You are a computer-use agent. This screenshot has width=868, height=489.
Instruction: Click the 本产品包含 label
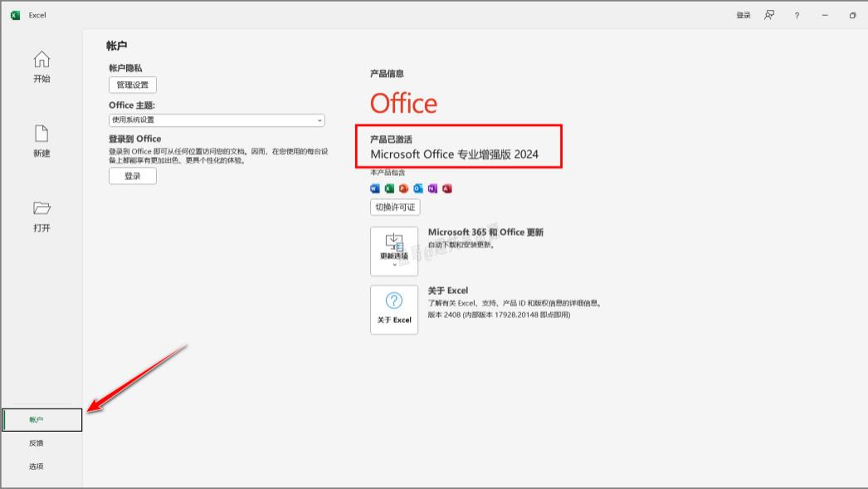coord(388,173)
